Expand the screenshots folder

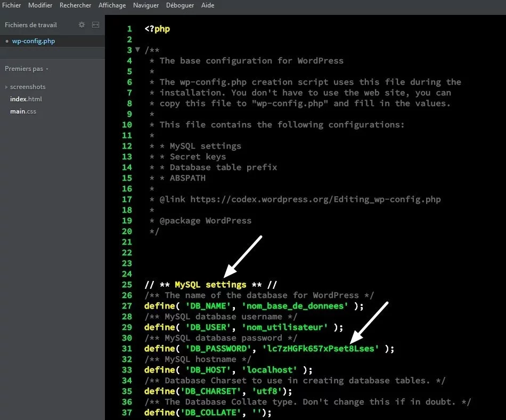point(6,87)
